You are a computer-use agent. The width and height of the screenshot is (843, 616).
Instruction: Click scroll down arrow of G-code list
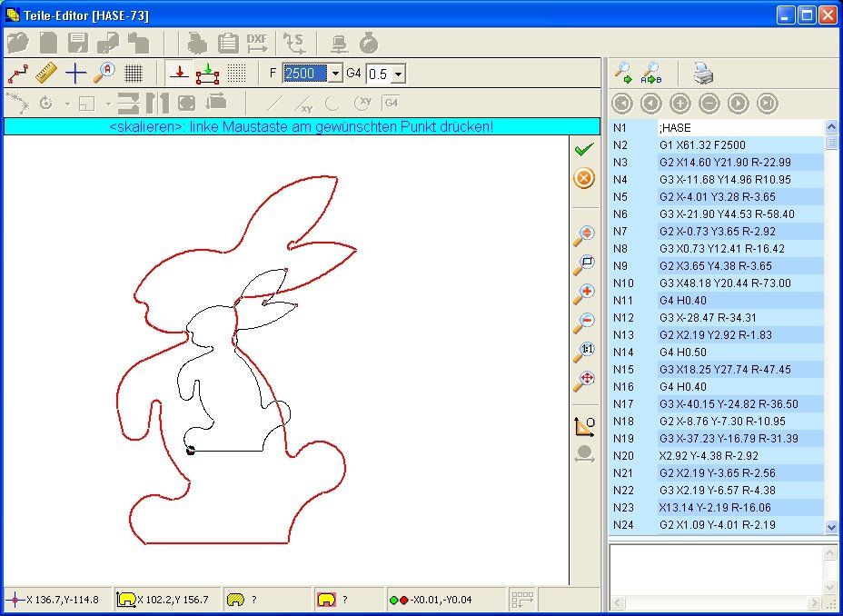point(831,527)
